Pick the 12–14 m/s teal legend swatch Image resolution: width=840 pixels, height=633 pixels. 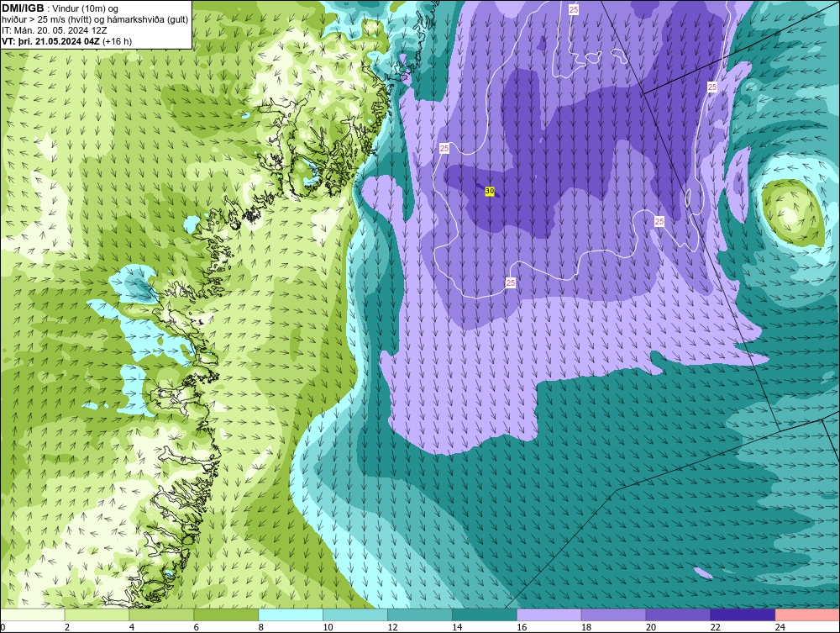click(420, 615)
